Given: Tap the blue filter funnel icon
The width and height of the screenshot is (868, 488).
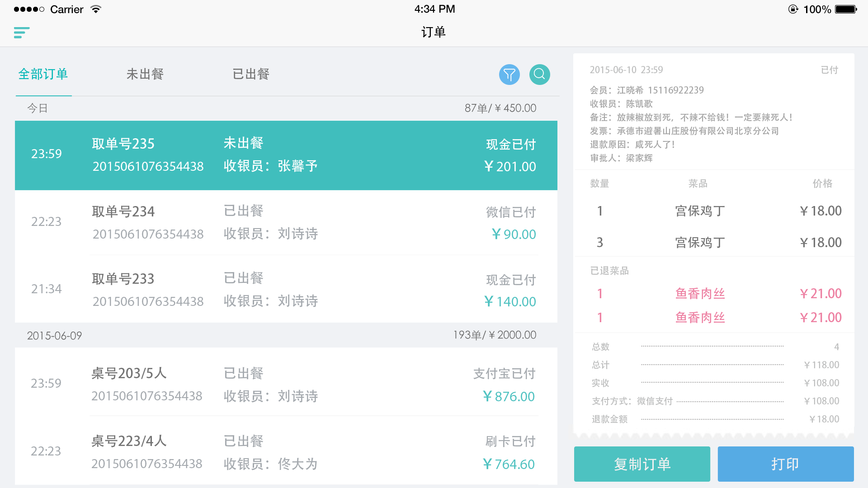Looking at the screenshot, I should click(x=509, y=74).
